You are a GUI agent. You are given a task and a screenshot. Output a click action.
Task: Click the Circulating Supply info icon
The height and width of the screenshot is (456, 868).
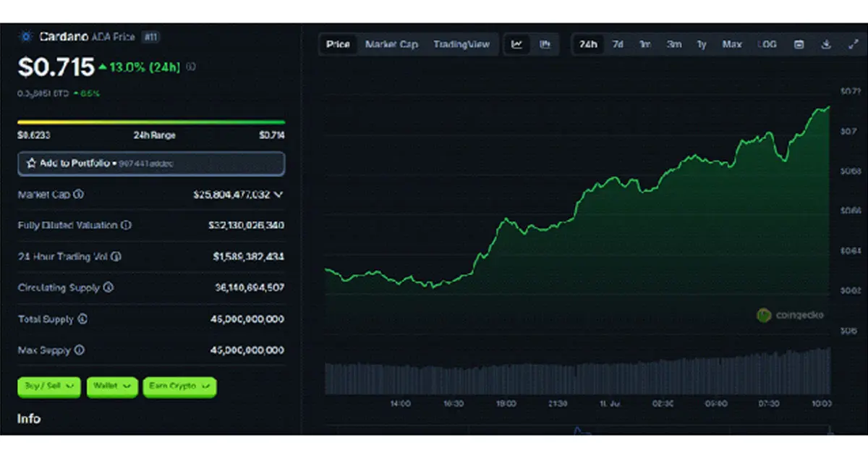(x=109, y=288)
